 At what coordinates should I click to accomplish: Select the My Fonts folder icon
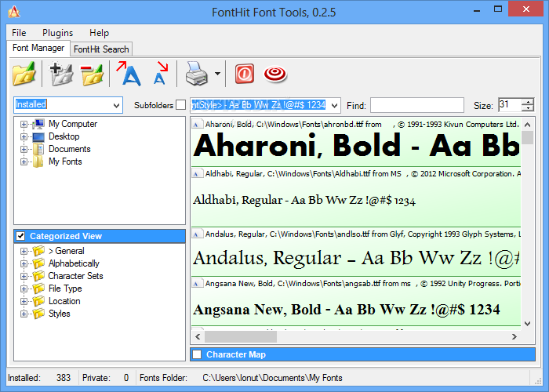pyautogui.click(x=38, y=162)
